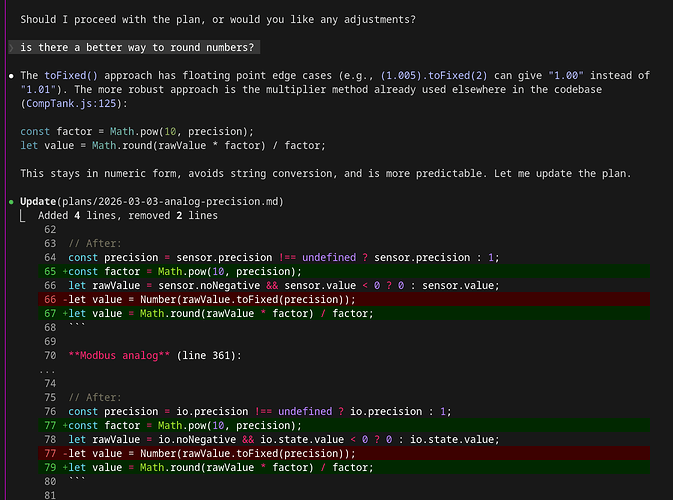Click the prompt chevron before the user question

coord(12,48)
